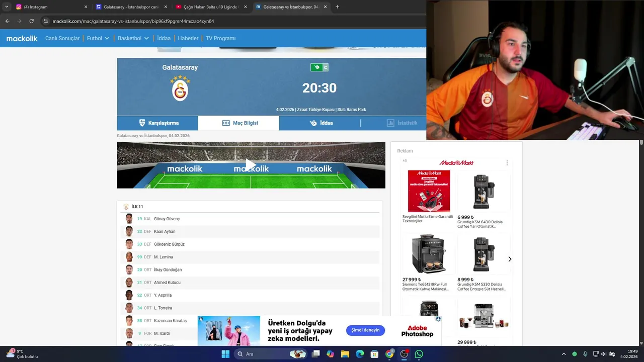
Task: Expand the Futbol dropdown menu
Action: coord(98,38)
